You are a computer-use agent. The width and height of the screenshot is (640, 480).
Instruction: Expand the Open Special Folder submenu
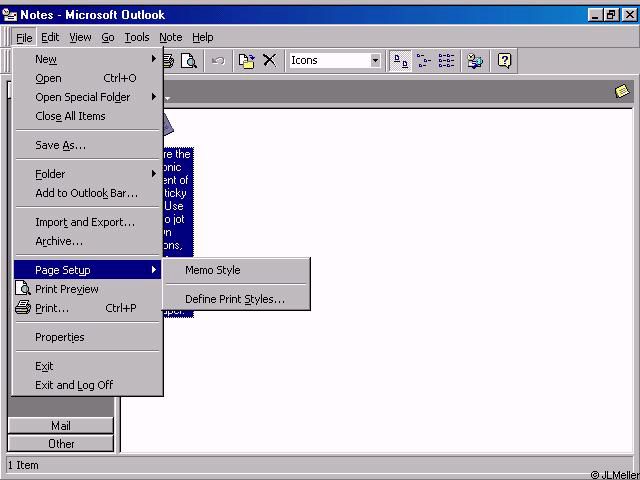pos(87,97)
